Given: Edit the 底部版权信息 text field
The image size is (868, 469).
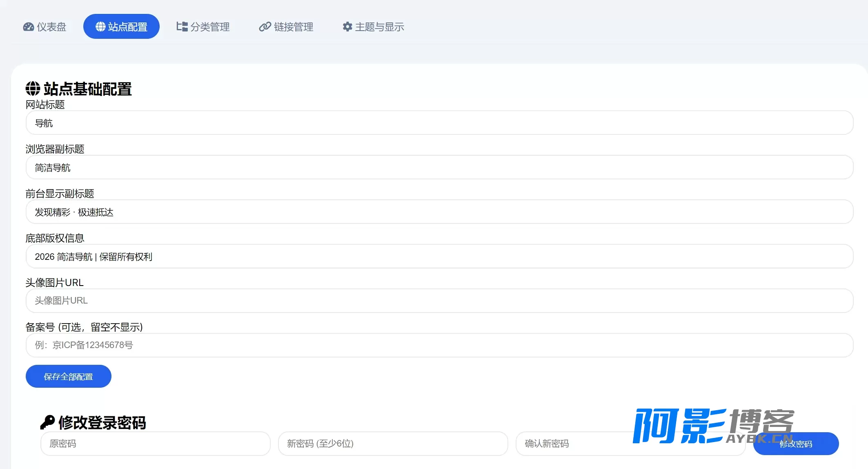Looking at the screenshot, I should [x=439, y=256].
